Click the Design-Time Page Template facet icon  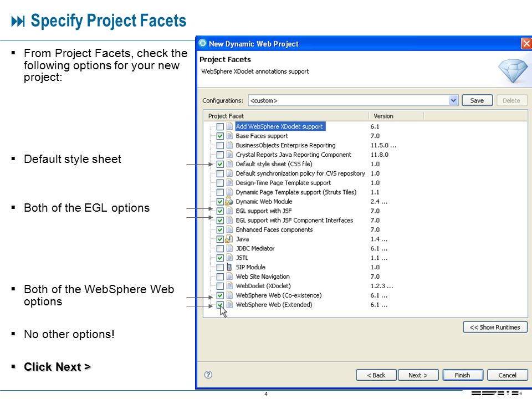[229, 182]
